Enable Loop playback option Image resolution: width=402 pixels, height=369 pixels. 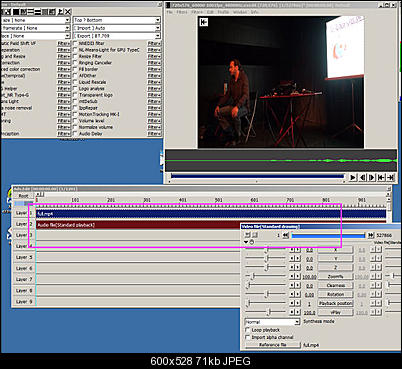(247, 330)
